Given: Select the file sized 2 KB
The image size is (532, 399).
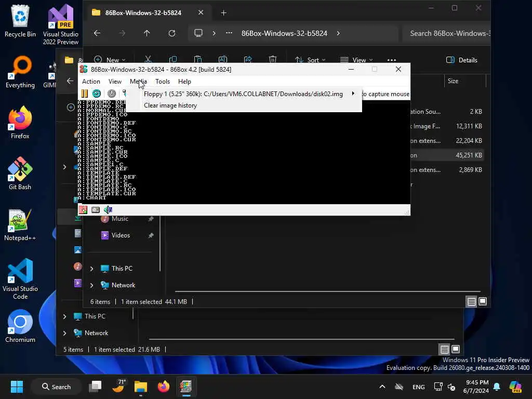Looking at the screenshot, I should [447, 112].
